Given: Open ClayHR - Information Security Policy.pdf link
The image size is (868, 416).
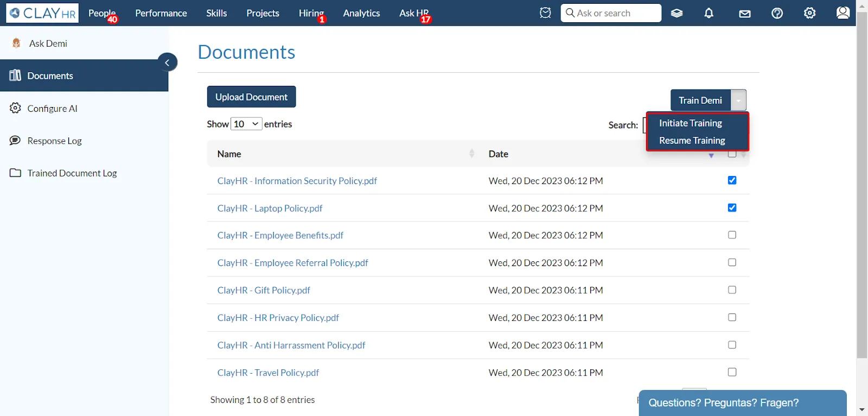Looking at the screenshot, I should coord(297,181).
